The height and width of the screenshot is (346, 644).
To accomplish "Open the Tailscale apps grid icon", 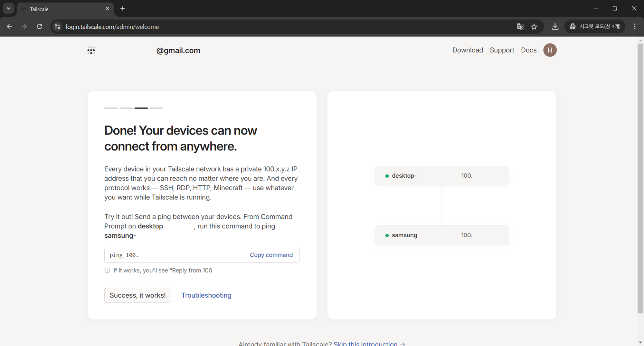I will pos(91,50).
